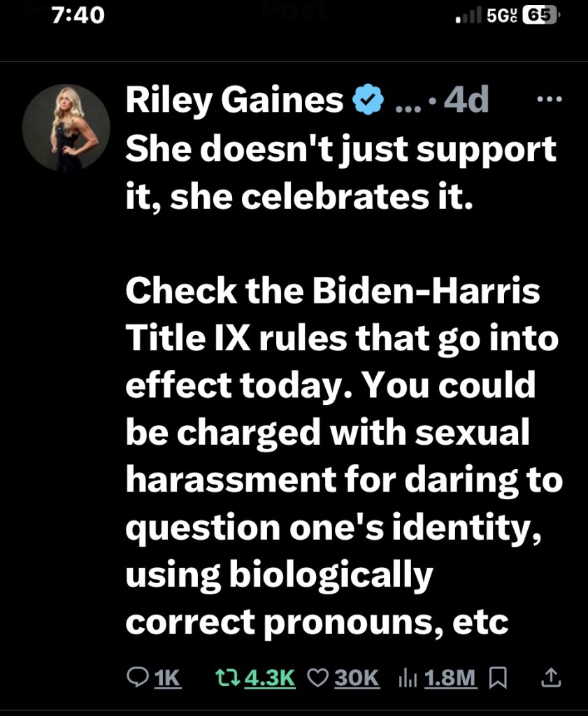The height and width of the screenshot is (716, 588).
Task: Open the three-dot more options menu
Action: pos(548,99)
